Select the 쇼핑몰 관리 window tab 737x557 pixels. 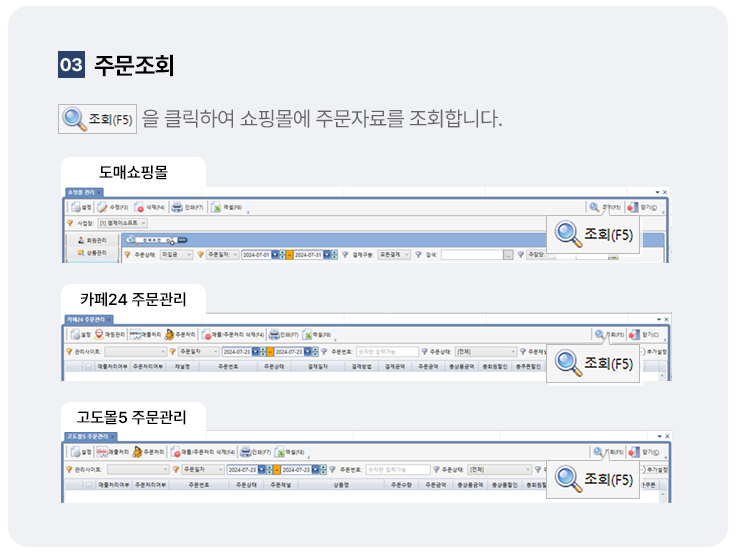[x=84, y=192]
